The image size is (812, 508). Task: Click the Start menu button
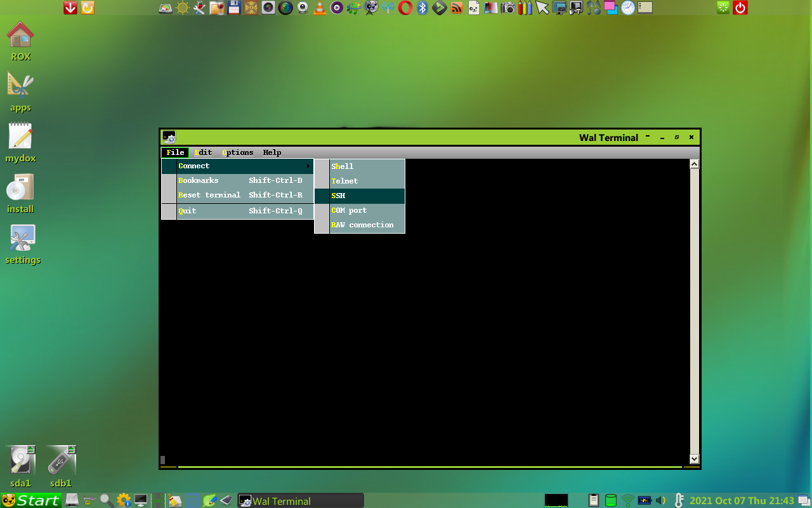(x=30, y=500)
